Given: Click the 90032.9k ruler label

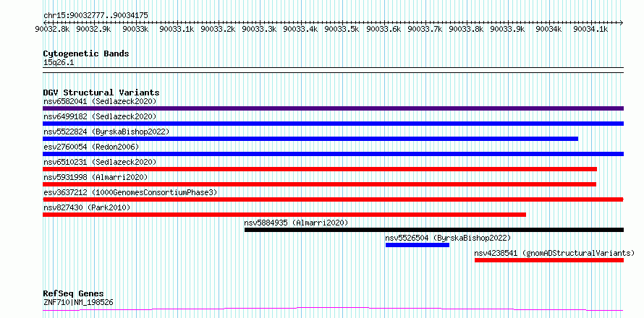Looking at the screenshot, I should (x=93, y=29).
